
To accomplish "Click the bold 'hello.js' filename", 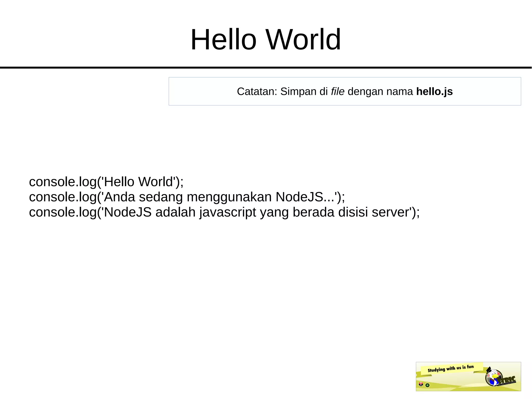I will [x=434, y=91].
